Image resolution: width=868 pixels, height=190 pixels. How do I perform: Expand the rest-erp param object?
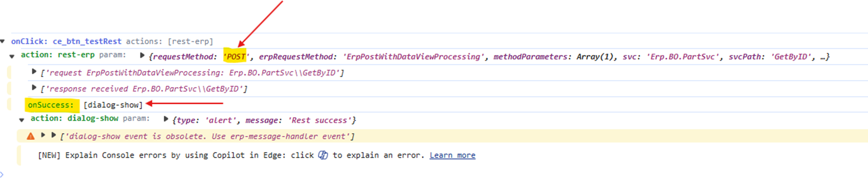point(142,56)
